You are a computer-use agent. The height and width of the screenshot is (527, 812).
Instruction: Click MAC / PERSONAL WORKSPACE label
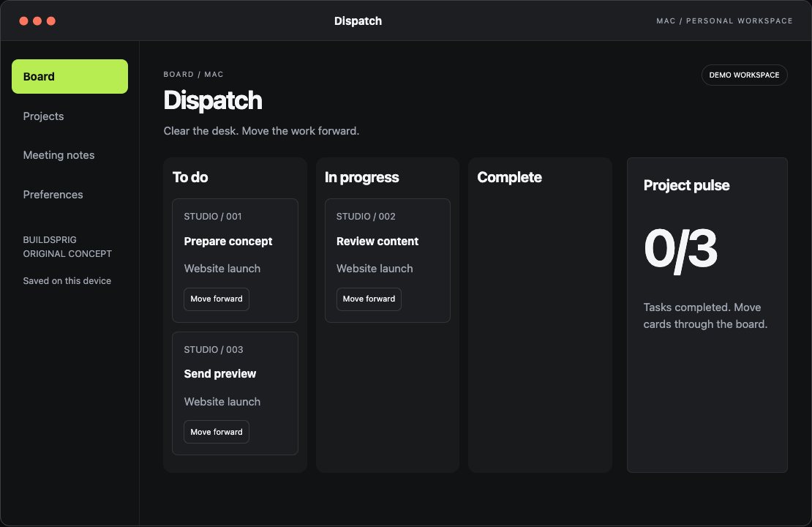point(724,21)
